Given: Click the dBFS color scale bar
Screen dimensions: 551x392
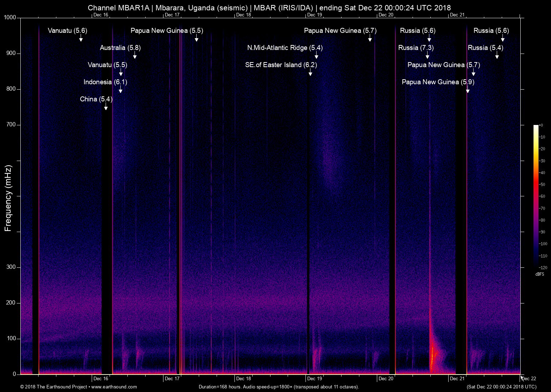Looking at the screenshot, I should 536,196.
